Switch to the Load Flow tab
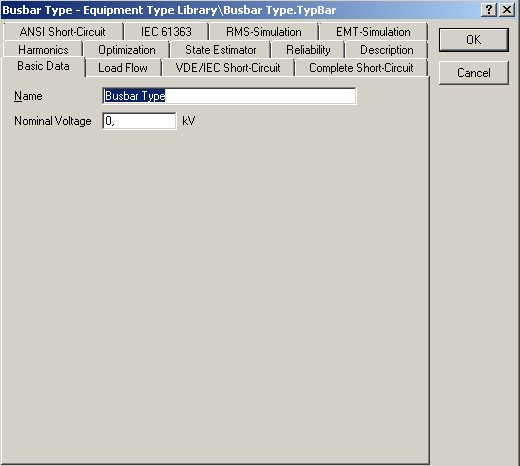520x466 pixels. point(123,68)
